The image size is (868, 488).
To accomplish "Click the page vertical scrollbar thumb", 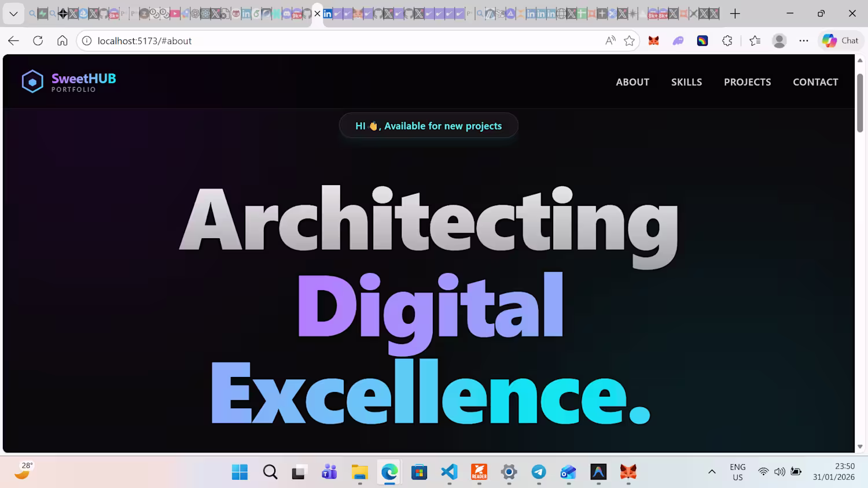I will click(860, 103).
